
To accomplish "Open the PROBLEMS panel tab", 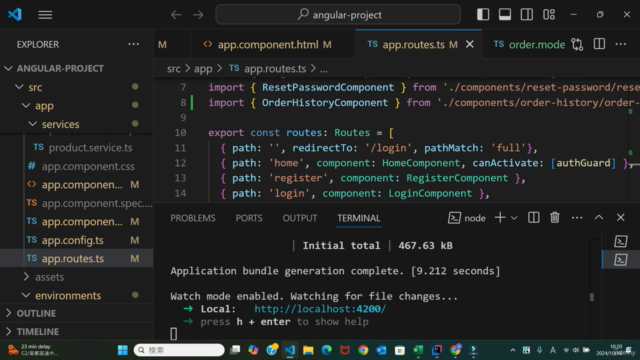I will (193, 218).
